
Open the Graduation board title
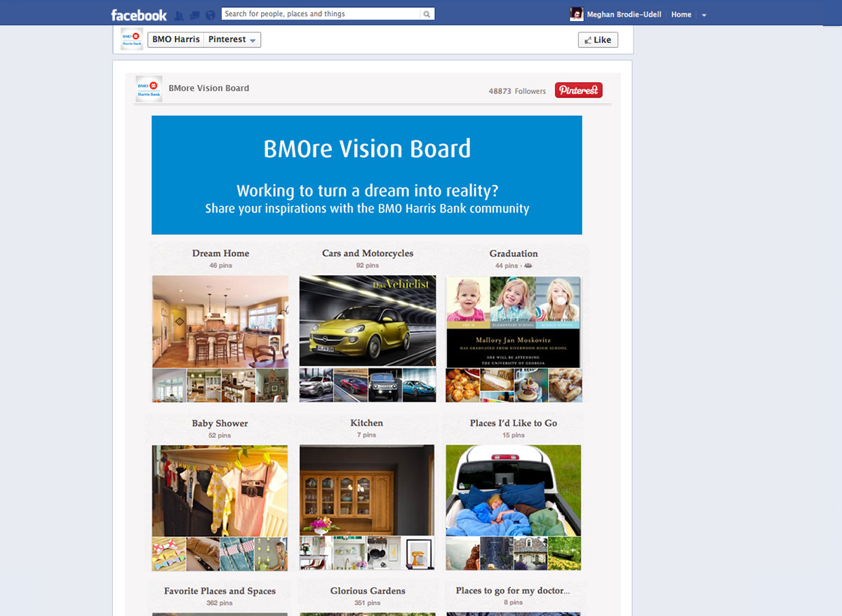point(514,253)
